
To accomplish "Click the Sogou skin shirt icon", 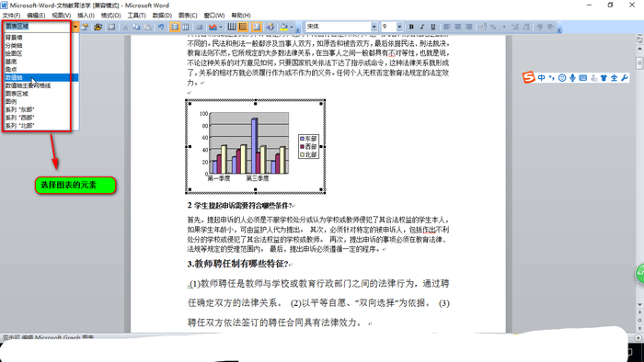I will point(604,77).
